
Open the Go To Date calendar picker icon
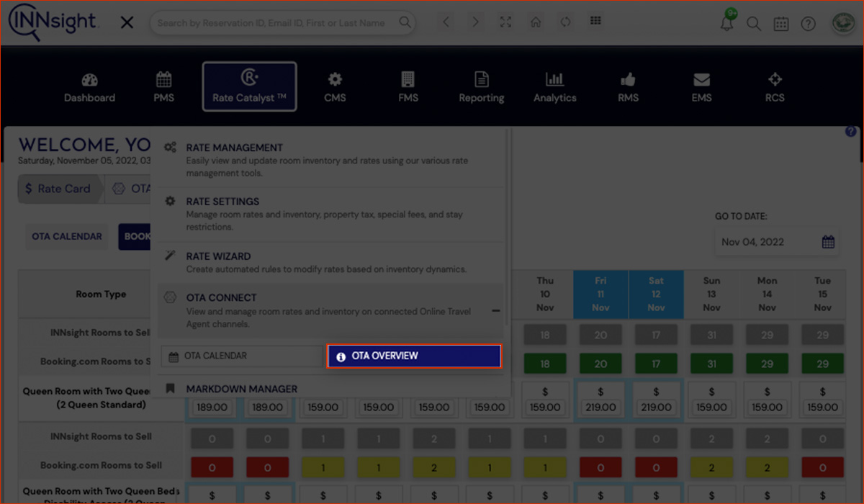tap(828, 242)
